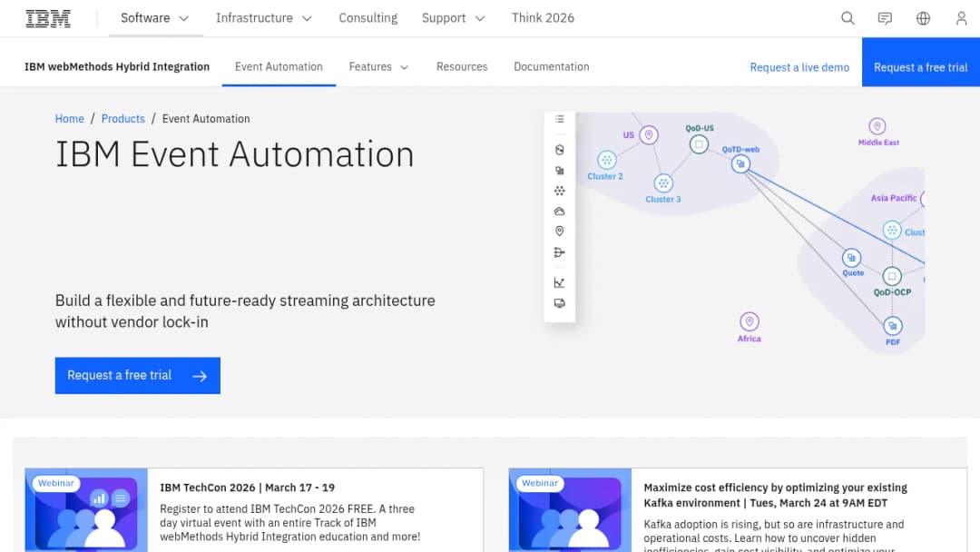
Task: Click the Asia Pacific label in diagram
Action: tap(894, 198)
